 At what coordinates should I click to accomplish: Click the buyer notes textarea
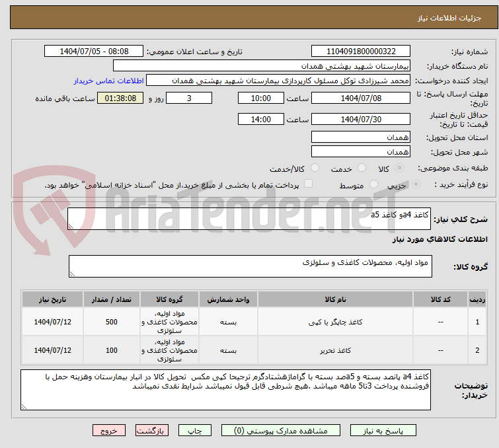pyautogui.click(x=225, y=390)
